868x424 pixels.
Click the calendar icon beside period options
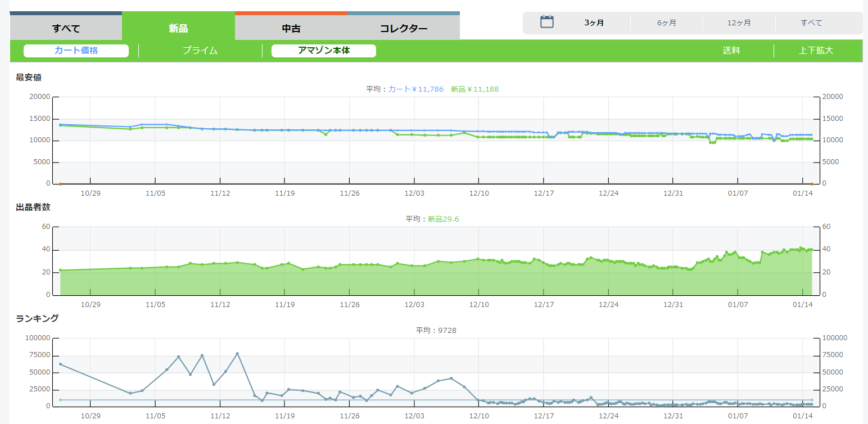546,22
